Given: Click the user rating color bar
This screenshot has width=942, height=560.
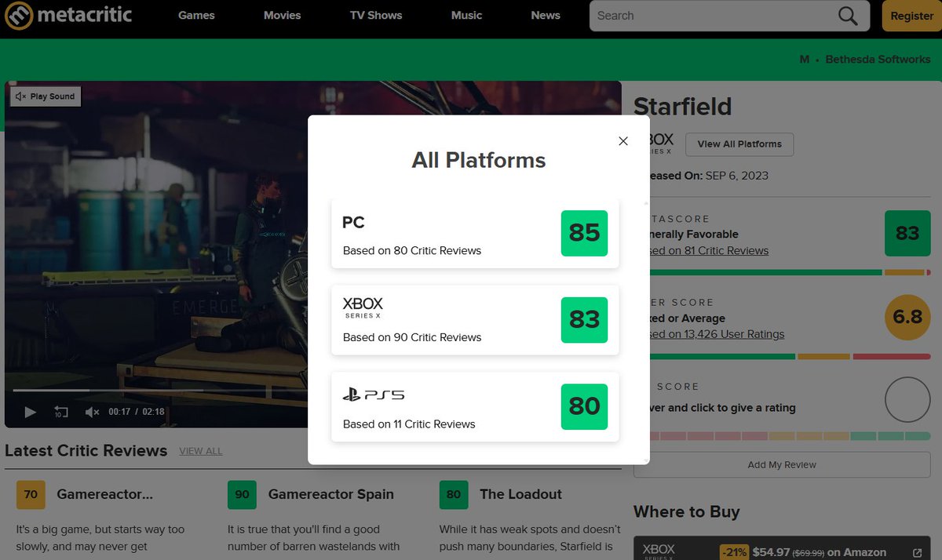Looking at the screenshot, I should click(x=789, y=436).
